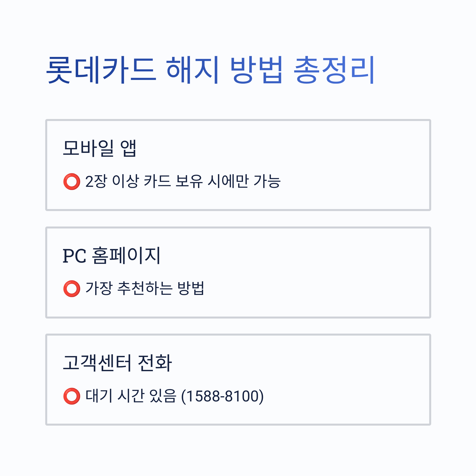The height and width of the screenshot is (476, 476).
Task: Click the text 2장 이상 카드 보유 시에만 가능
Action: pos(183,182)
